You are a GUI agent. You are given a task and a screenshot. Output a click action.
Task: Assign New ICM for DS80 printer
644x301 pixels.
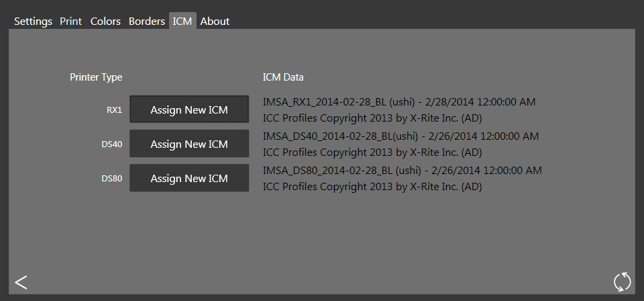(x=189, y=178)
